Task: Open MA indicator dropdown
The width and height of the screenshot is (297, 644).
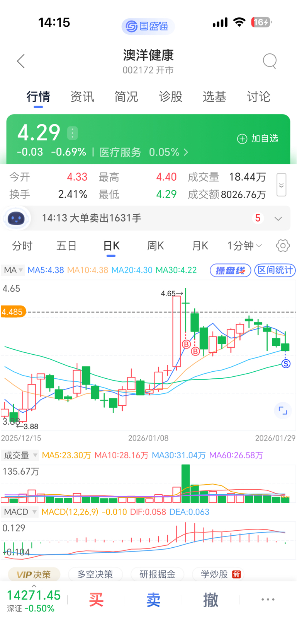Action: [13, 270]
